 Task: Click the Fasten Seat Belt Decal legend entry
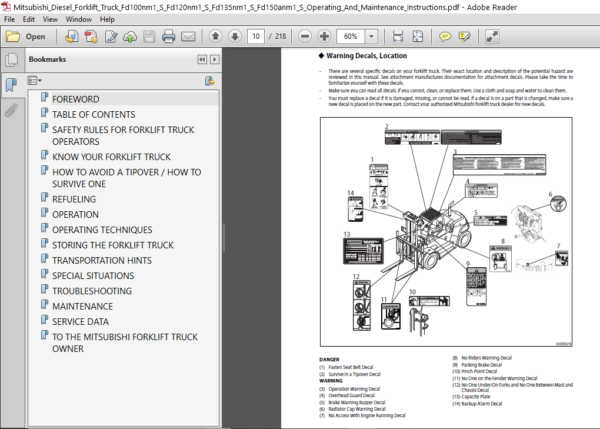point(346,367)
